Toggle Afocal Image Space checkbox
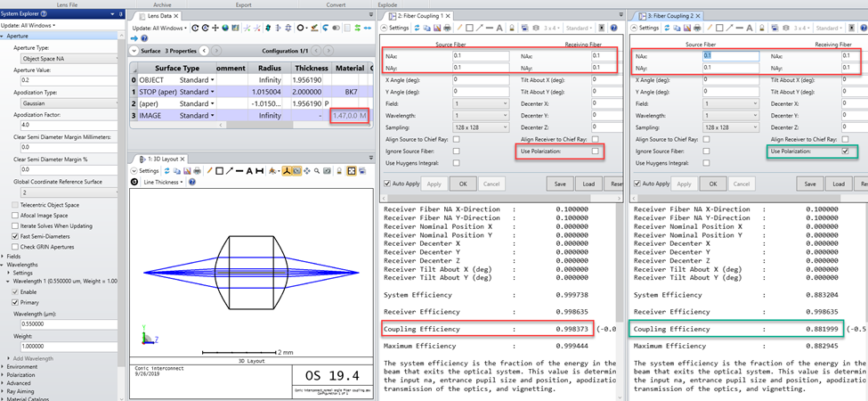The height and width of the screenshot is (401, 868). pos(15,216)
